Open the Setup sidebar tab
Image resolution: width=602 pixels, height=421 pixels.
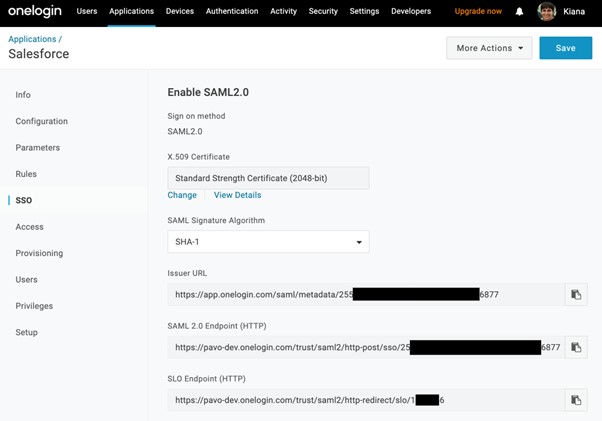pyautogui.click(x=26, y=332)
